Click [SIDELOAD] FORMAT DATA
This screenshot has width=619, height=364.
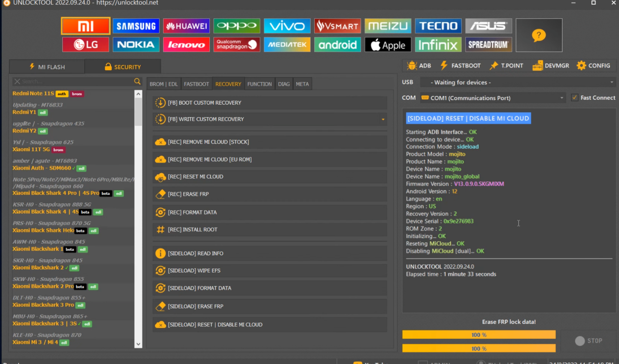[270, 288]
